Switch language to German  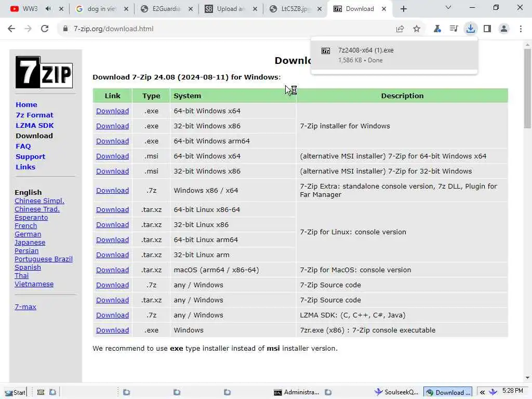[x=28, y=234]
